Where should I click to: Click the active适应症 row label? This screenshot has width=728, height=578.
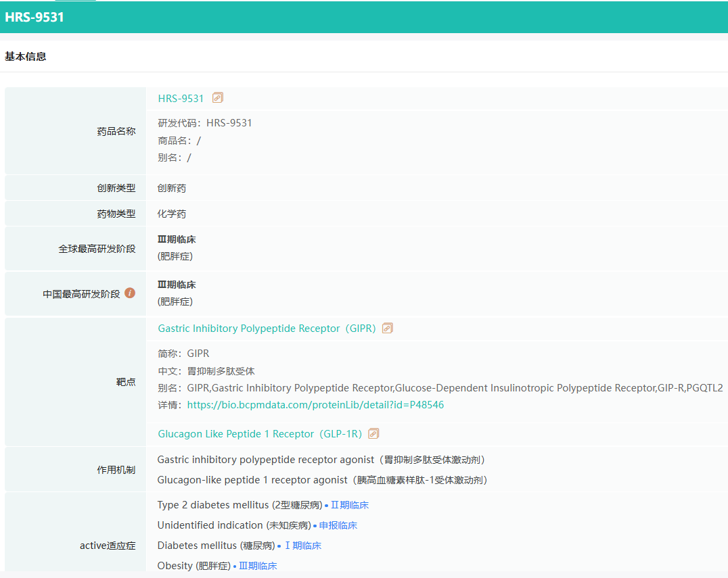[x=108, y=546]
